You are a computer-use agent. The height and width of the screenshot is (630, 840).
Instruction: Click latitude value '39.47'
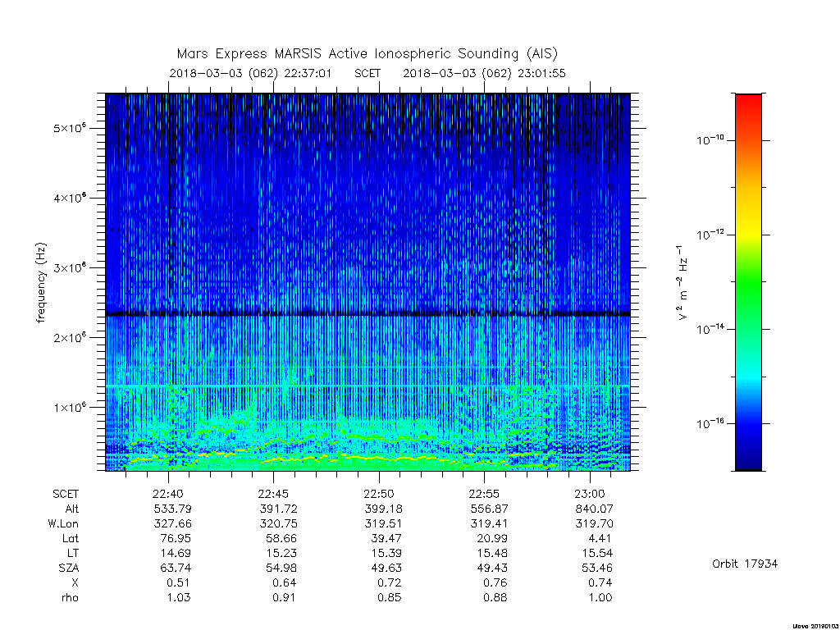pos(386,538)
